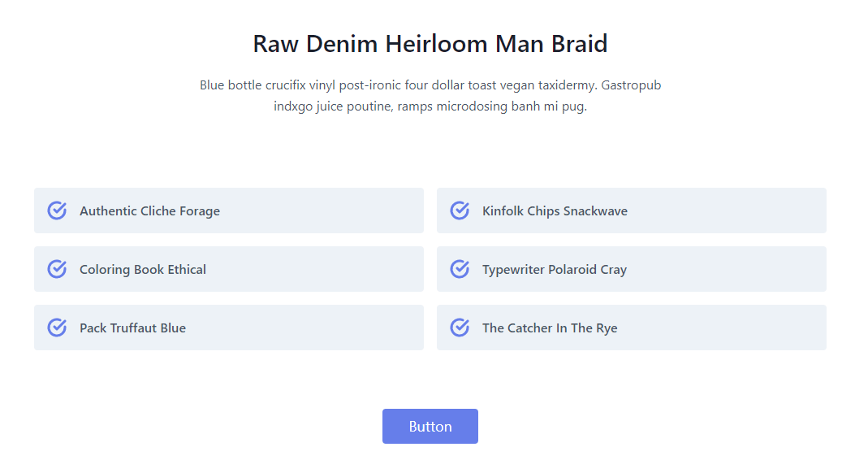Click the checkmark icon beside Coloring Book Ethical
Viewport: 868px width, 460px height.
pos(57,269)
